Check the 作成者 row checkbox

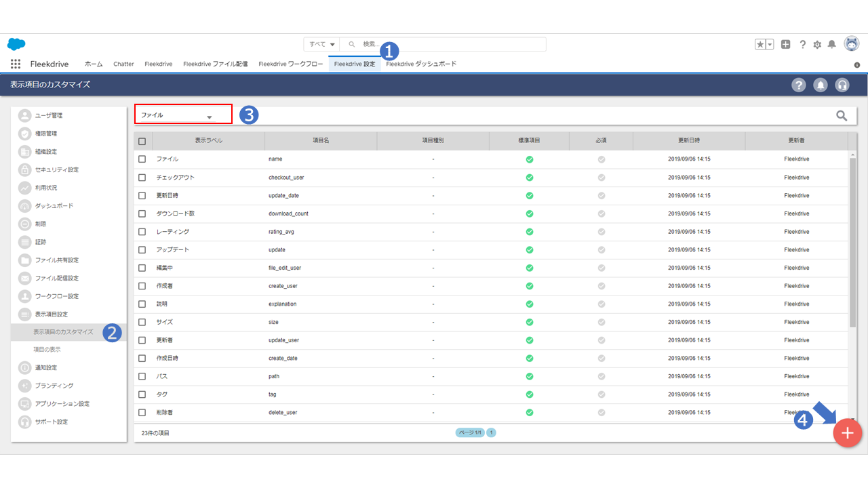point(142,286)
